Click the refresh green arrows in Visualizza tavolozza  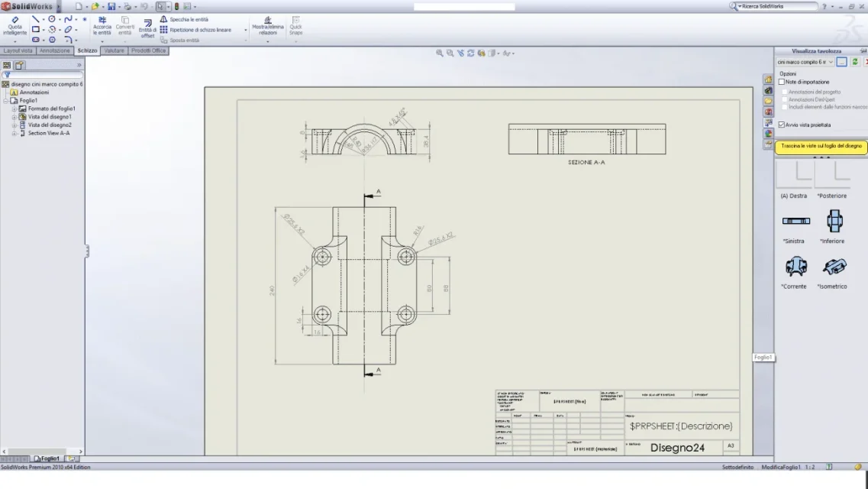[x=855, y=62]
